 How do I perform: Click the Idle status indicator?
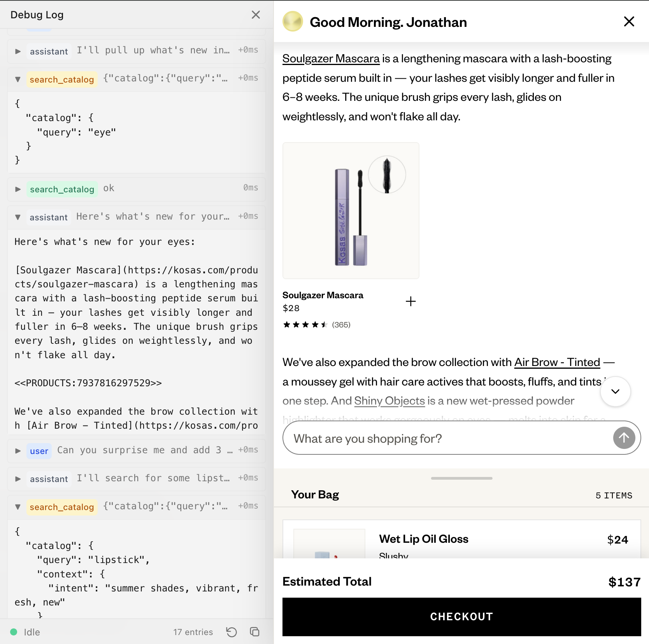[x=25, y=632]
